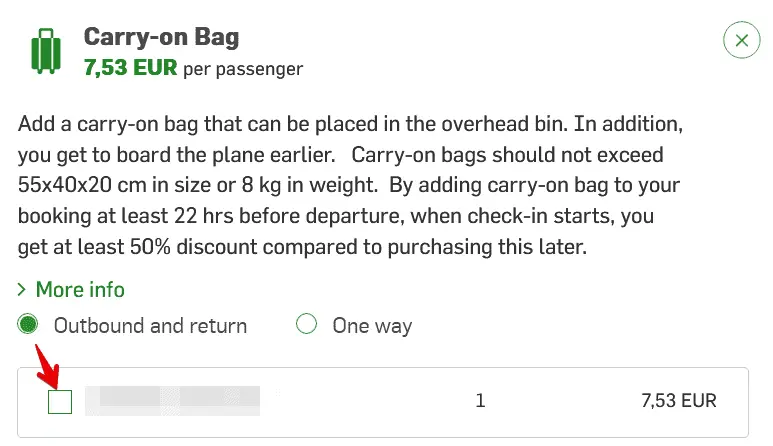Click the blurred passenger name

pyautogui.click(x=172, y=401)
